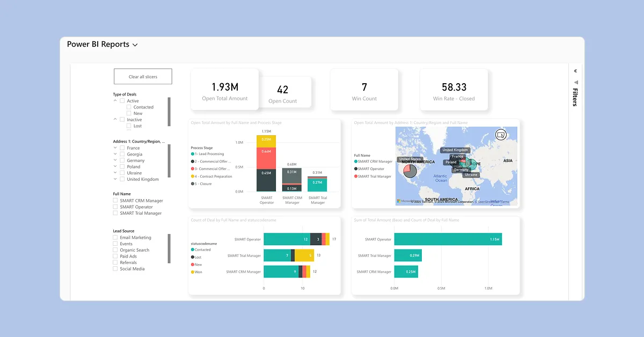
Task: Click the Lead Processing legend marker
Action: 193,154
